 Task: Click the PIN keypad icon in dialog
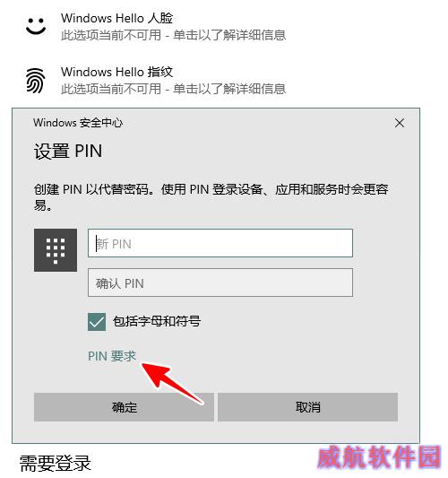(x=56, y=250)
